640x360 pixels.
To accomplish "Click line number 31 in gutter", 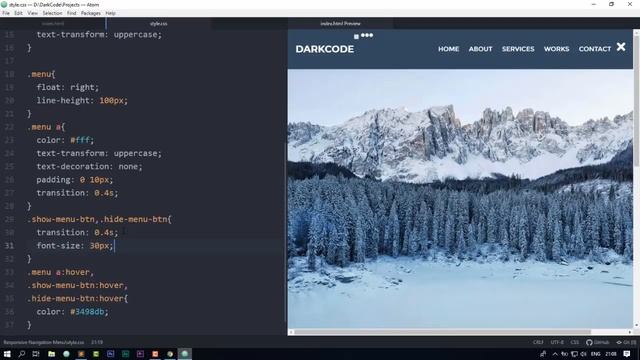I will [9, 246].
